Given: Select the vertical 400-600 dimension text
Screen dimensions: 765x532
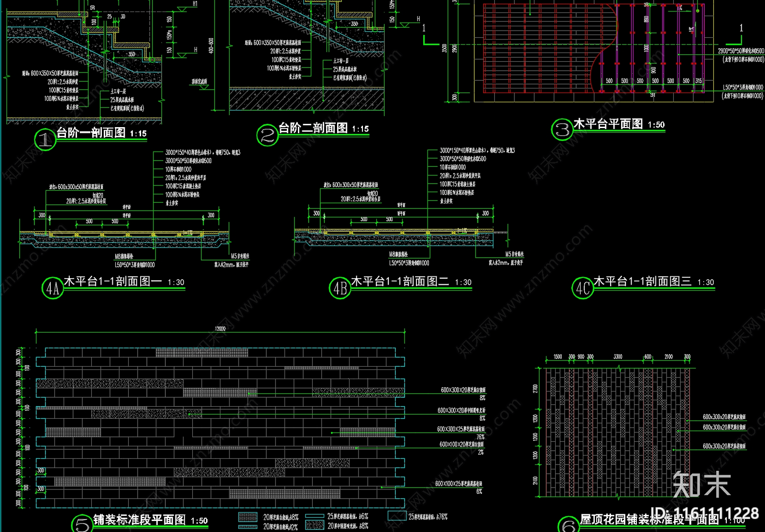Looking at the screenshot, I should pyautogui.click(x=211, y=46).
